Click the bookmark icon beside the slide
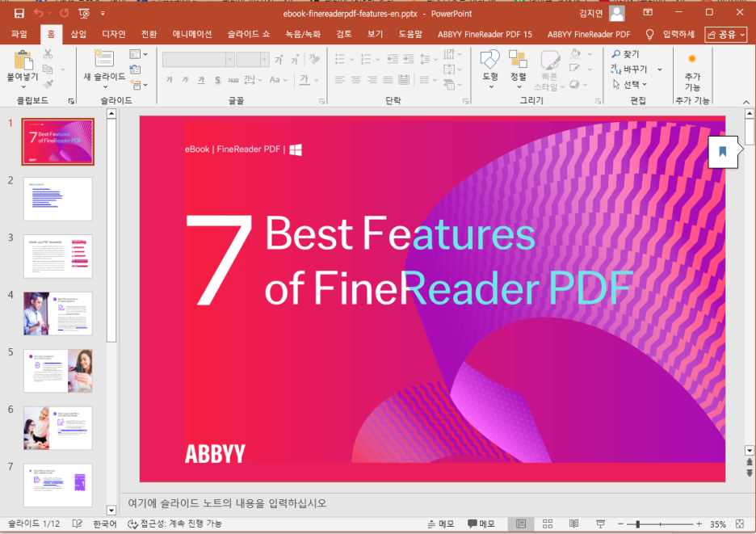Viewport: 756px width, 534px height. pyautogui.click(x=723, y=152)
